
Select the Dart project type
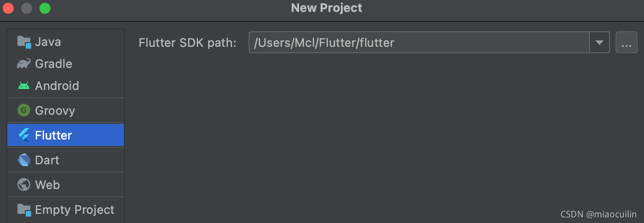[47, 160]
